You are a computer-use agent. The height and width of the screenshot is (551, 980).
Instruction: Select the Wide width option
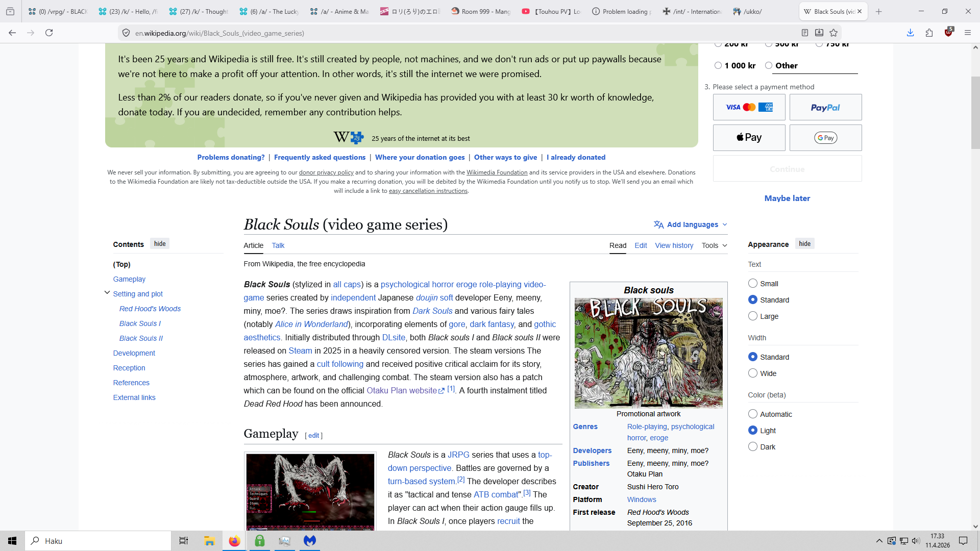point(753,373)
